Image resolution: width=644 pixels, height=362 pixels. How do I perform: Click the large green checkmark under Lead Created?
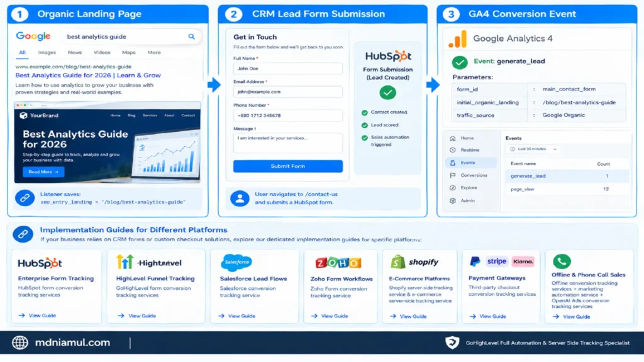click(x=387, y=93)
